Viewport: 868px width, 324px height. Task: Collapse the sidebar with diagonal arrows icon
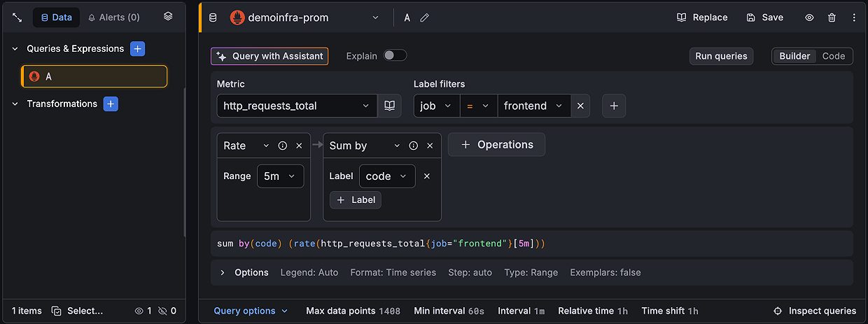[x=17, y=17]
